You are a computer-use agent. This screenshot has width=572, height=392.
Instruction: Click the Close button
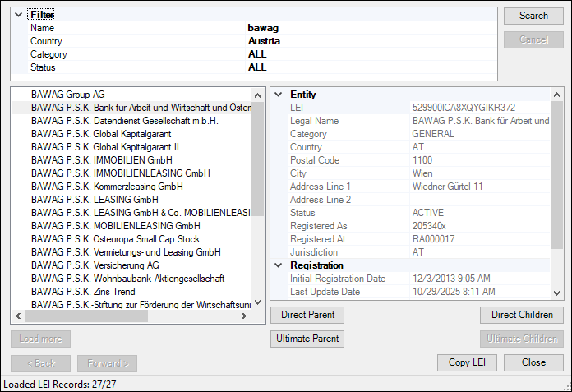point(533,362)
